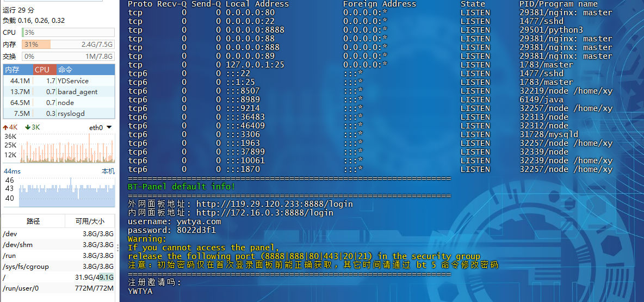This screenshot has width=644, height=302.
Task: Click the 29501/python3 program entry
Action: pos(551,30)
